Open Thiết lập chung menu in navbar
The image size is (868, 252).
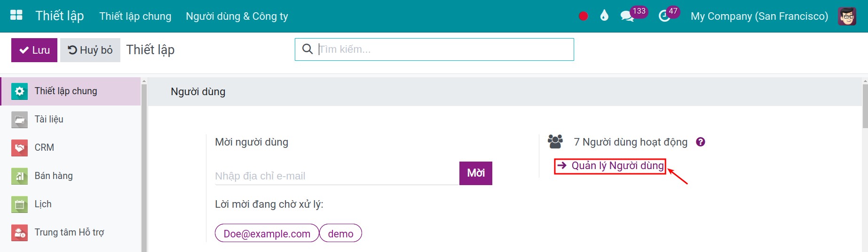coord(135,16)
